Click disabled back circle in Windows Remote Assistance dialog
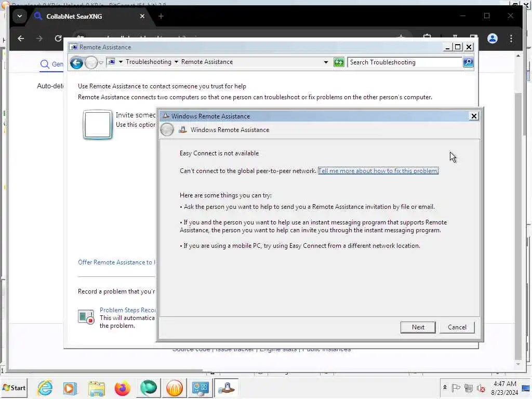The width and height of the screenshot is (532, 399). (167, 129)
